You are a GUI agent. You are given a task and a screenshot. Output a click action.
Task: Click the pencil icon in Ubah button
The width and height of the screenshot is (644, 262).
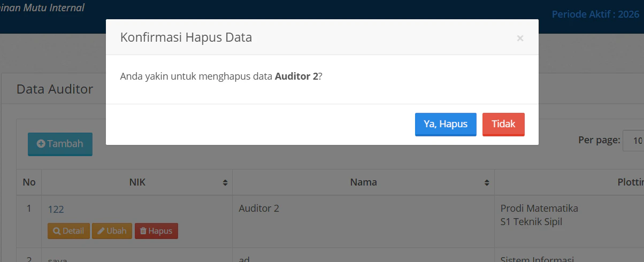click(101, 232)
